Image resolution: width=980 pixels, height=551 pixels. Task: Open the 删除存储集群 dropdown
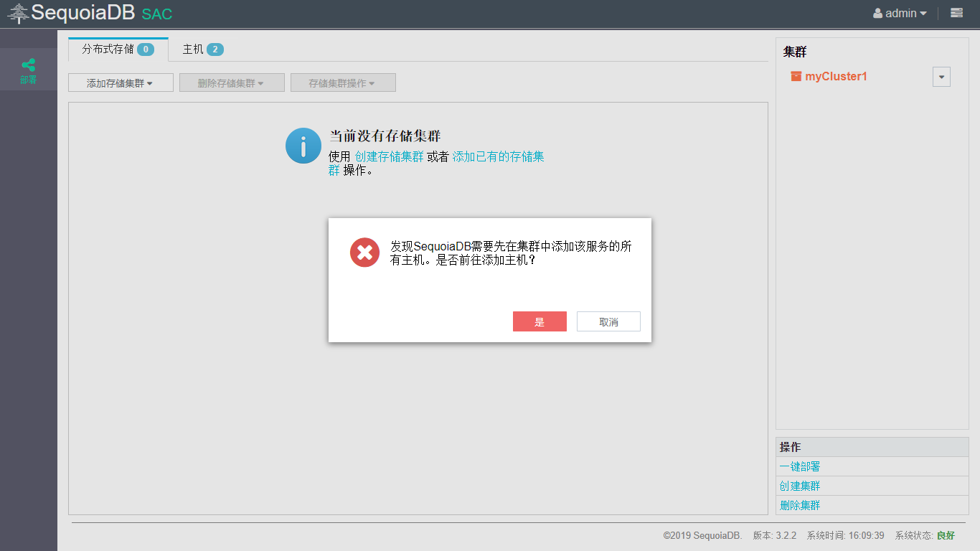pos(232,83)
